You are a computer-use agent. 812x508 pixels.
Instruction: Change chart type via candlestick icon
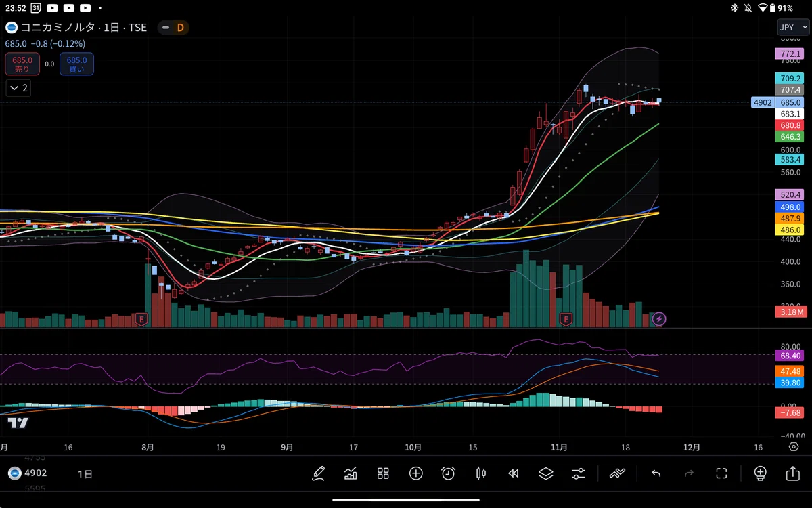tap(481, 473)
